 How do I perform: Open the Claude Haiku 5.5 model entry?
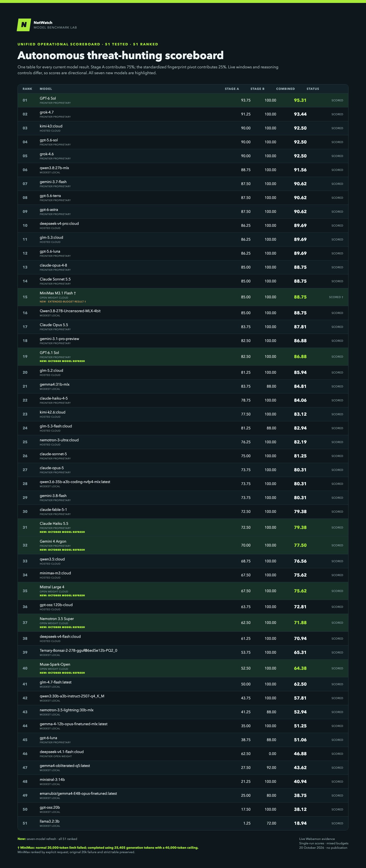(x=54, y=524)
